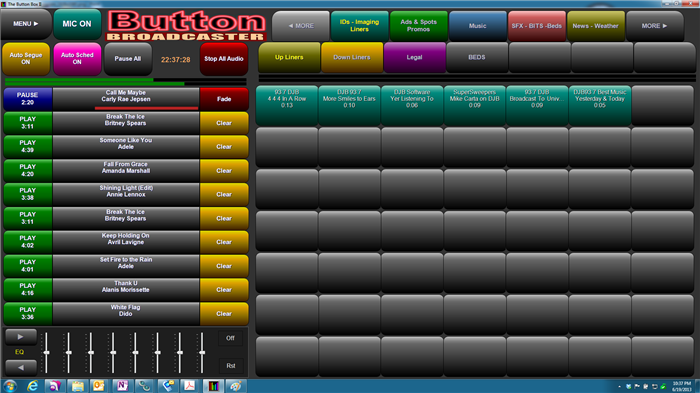Open the file explorer taskbar icon
This screenshot has width=700, height=393.
click(x=77, y=386)
